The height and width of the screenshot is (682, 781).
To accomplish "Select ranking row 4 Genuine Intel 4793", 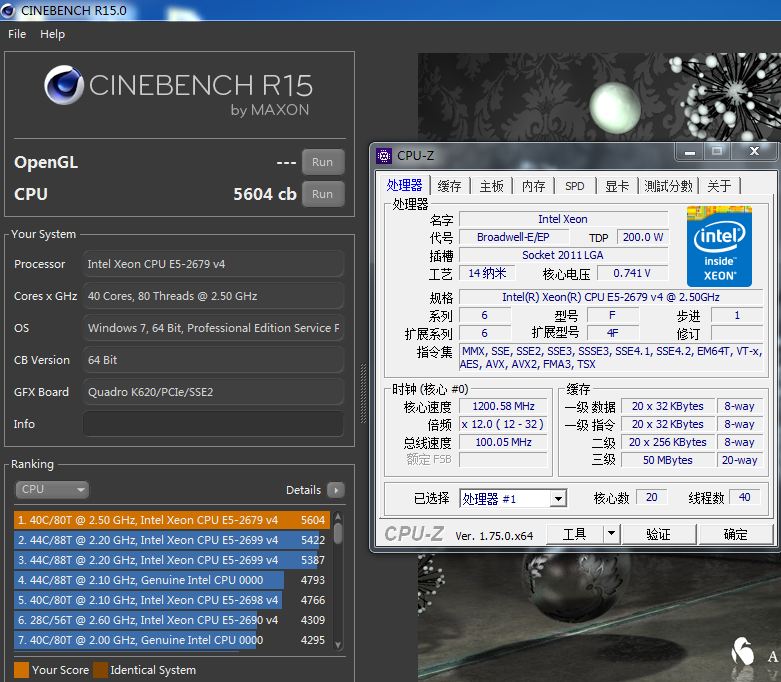I will click(x=171, y=580).
